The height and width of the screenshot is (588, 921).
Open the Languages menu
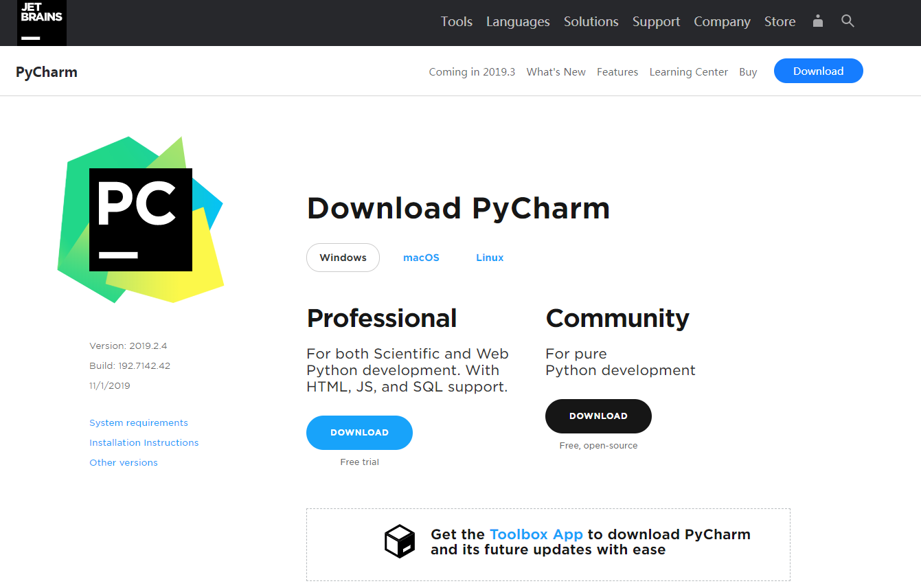518,21
